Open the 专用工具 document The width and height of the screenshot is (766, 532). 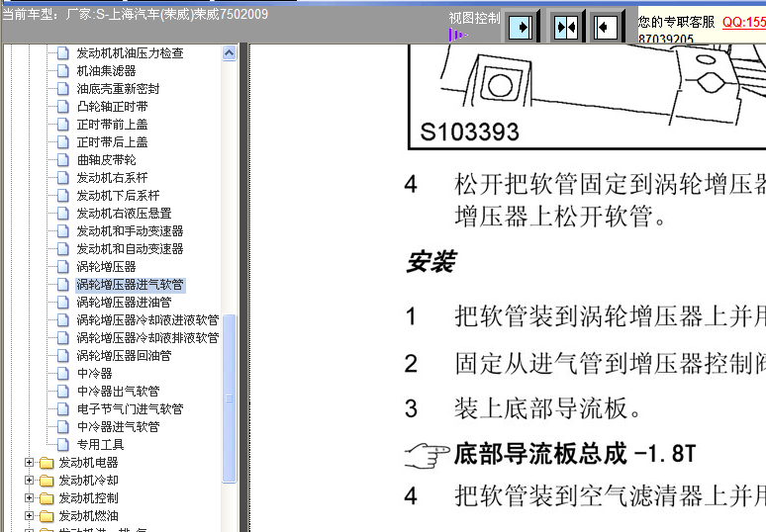101,445
